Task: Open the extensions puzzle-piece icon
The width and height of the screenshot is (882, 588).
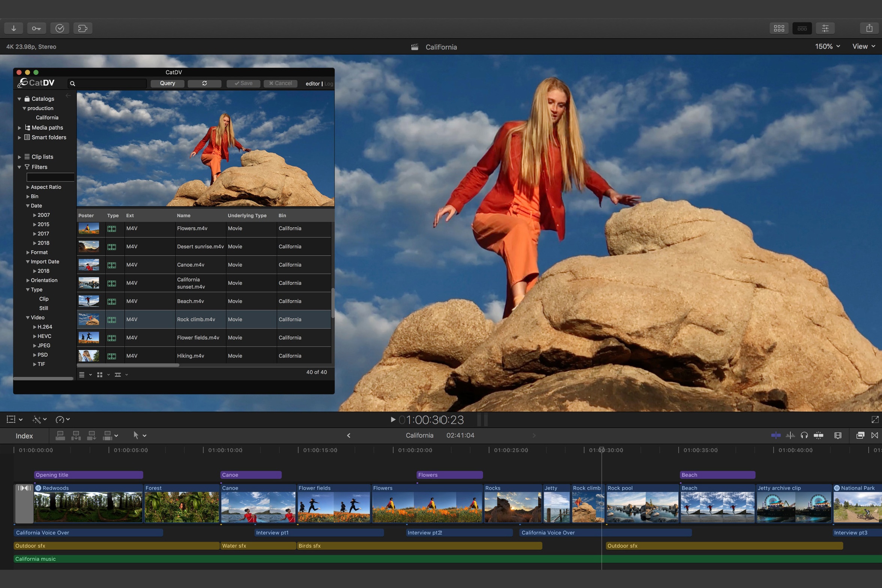Action: (83, 28)
